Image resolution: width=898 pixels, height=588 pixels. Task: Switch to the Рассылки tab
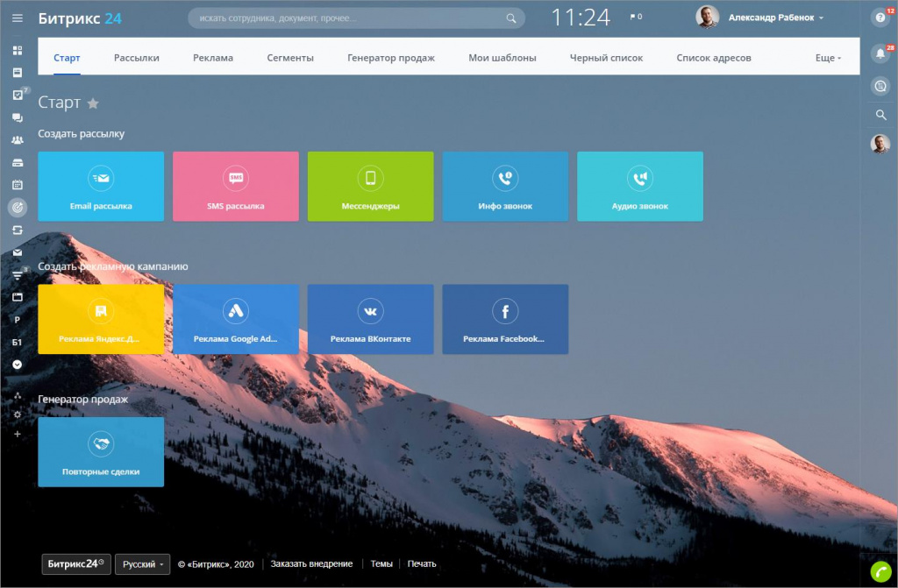pos(137,58)
